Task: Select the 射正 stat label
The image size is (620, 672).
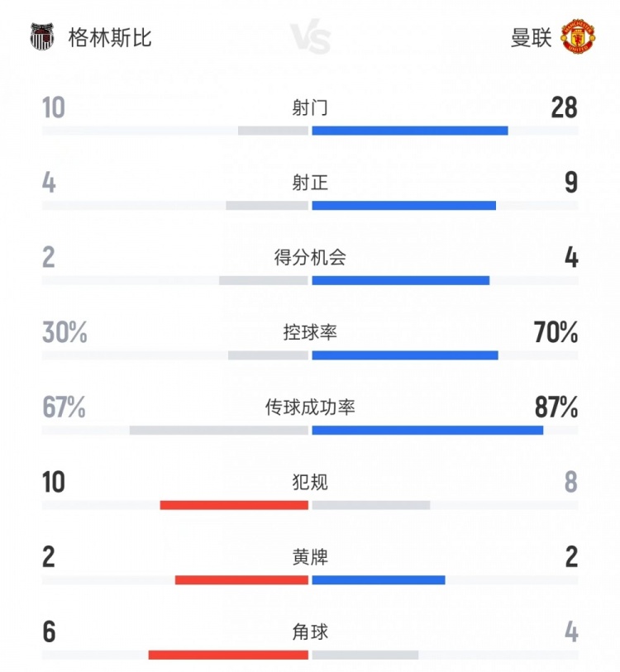Action: click(310, 183)
